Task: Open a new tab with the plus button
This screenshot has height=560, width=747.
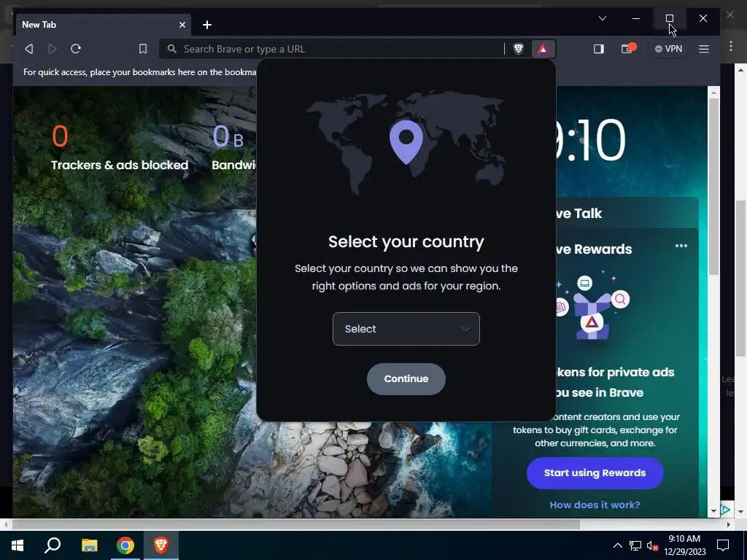Action: (206, 25)
